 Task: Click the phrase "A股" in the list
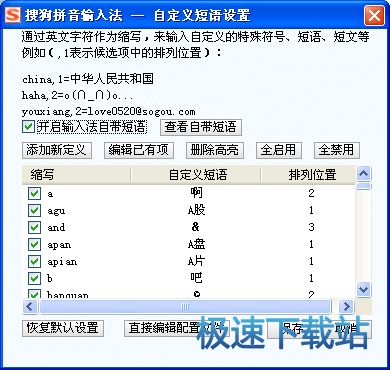pos(196,210)
